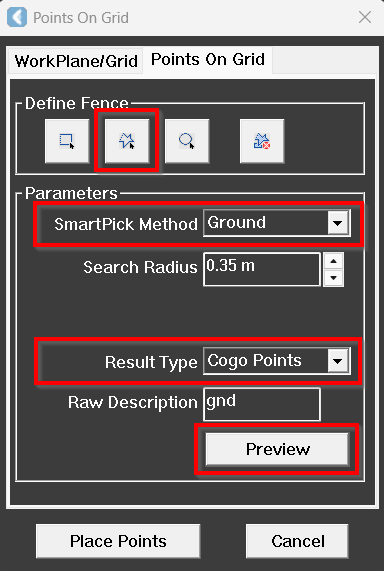Open the SmartPick Method dropdown
Viewport: 384px width, 571px height.
337,223
